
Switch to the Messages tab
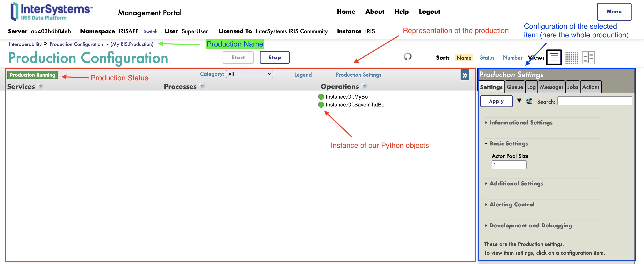551,87
